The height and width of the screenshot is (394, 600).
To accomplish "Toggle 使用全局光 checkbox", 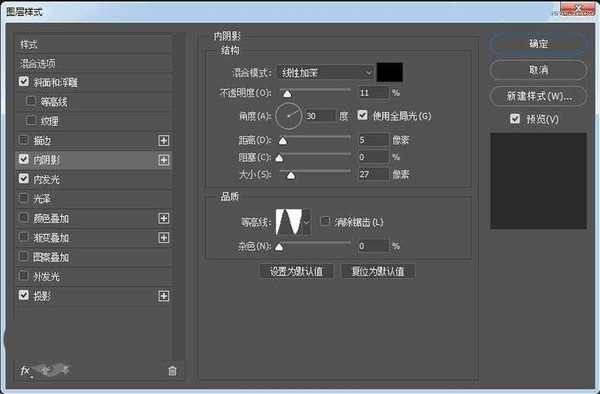I will click(x=362, y=115).
